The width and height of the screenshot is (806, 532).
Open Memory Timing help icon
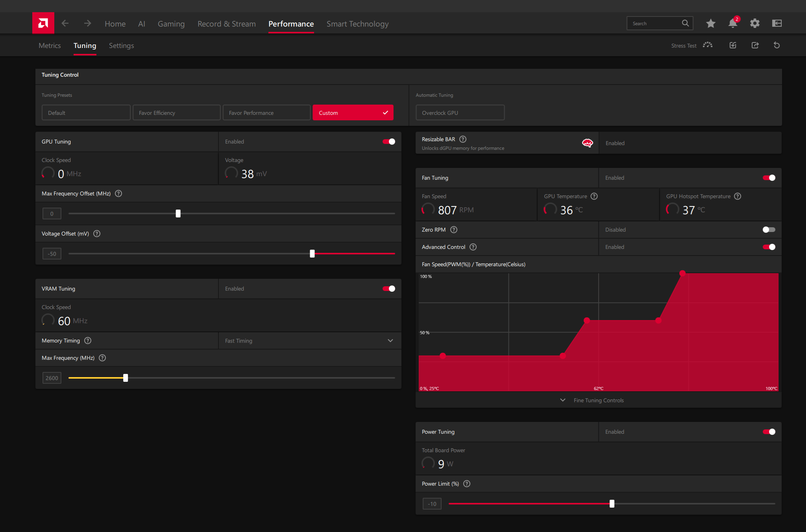pos(88,341)
